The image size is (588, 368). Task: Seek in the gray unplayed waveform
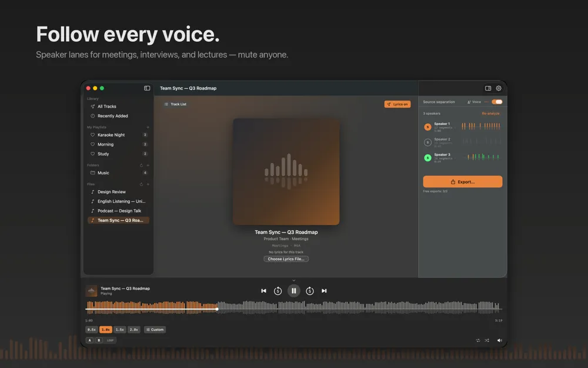360,307
